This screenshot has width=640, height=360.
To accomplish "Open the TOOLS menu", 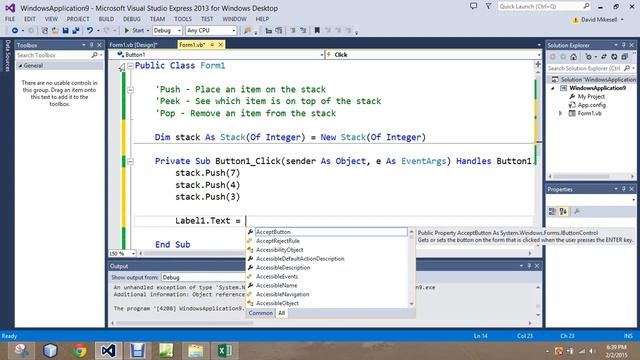I will click(x=183, y=19).
